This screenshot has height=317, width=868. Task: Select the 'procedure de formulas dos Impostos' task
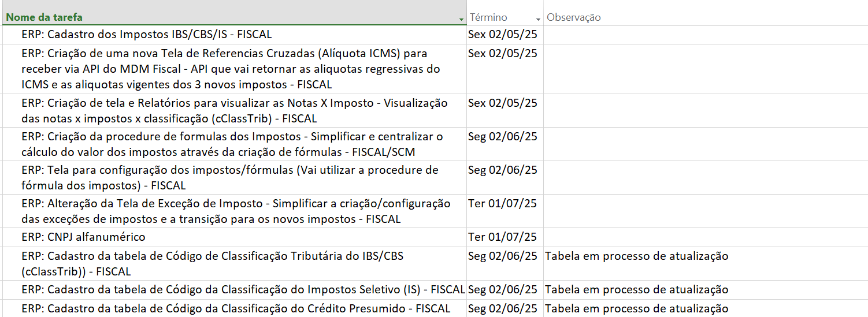click(x=232, y=144)
